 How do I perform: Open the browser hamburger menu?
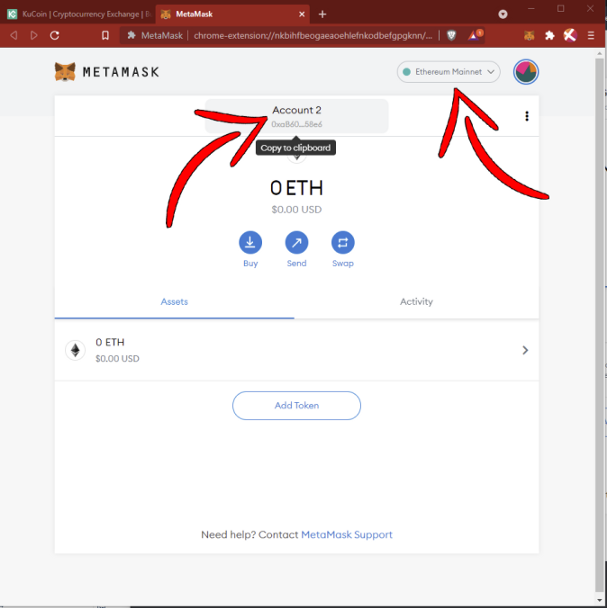(x=591, y=36)
